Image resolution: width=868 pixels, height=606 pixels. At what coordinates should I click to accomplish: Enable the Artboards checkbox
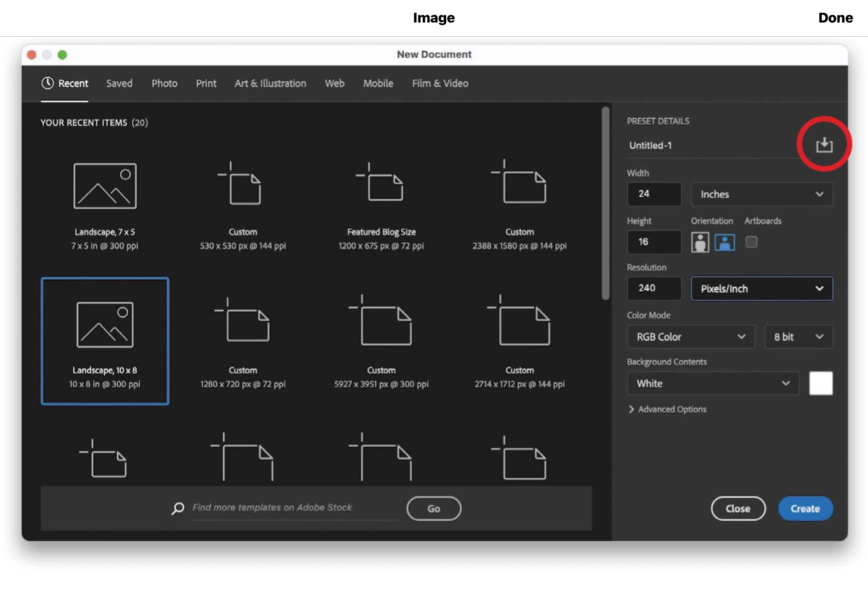751,242
